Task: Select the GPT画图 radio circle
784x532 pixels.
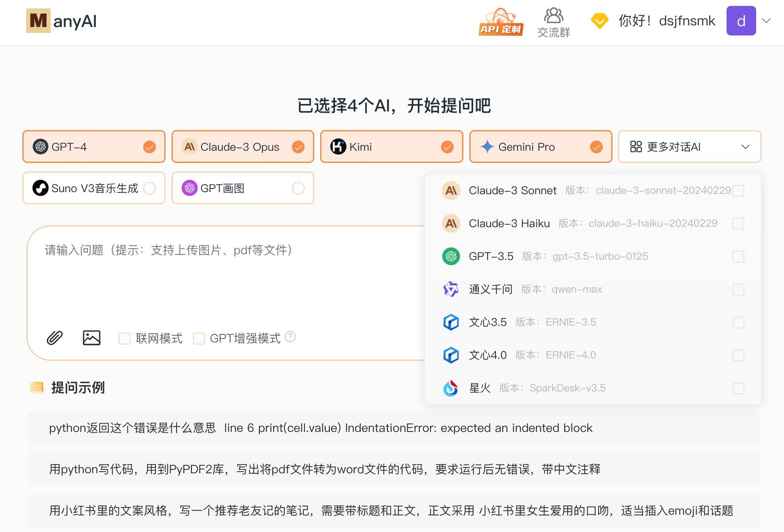Action: [298, 188]
